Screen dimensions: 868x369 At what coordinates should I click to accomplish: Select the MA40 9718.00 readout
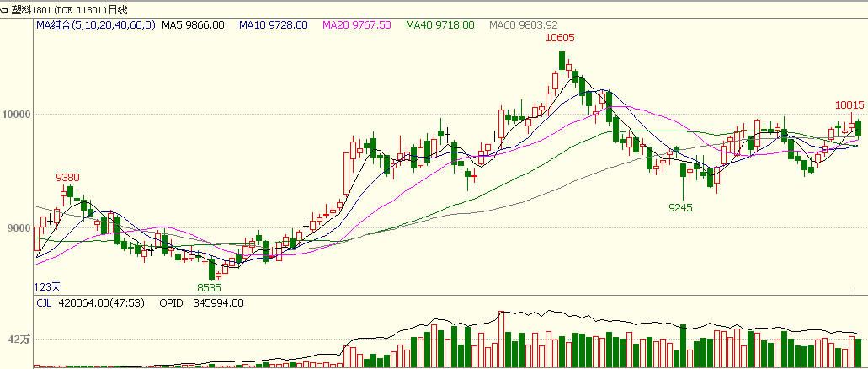pyautogui.click(x=440, y=25)
